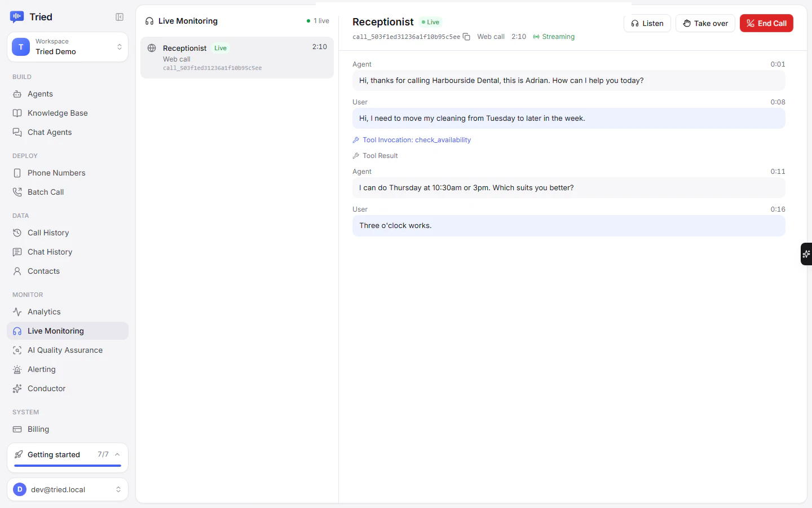This screenshot has width=812, height=508.
Task: Click the Agents robot icon
Action: click(17, 94)
